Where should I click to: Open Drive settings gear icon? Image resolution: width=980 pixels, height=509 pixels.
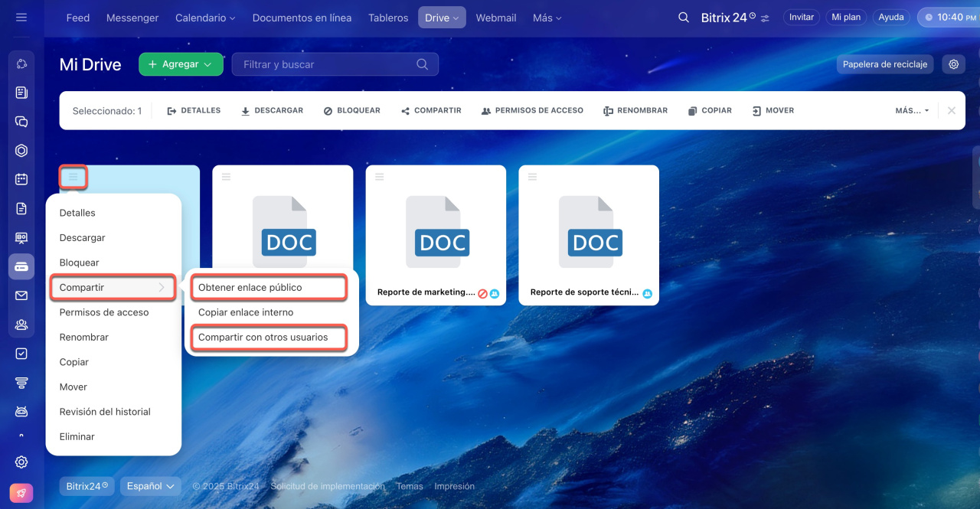pyautogui.click(x=953, y=64)
